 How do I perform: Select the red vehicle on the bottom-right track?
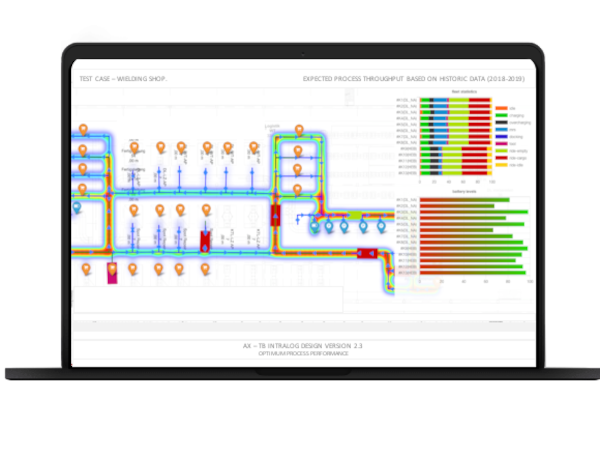(367, 254)
